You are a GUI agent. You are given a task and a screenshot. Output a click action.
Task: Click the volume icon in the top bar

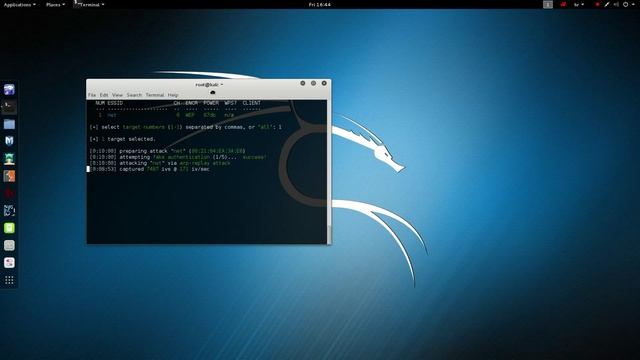point(616,4)
